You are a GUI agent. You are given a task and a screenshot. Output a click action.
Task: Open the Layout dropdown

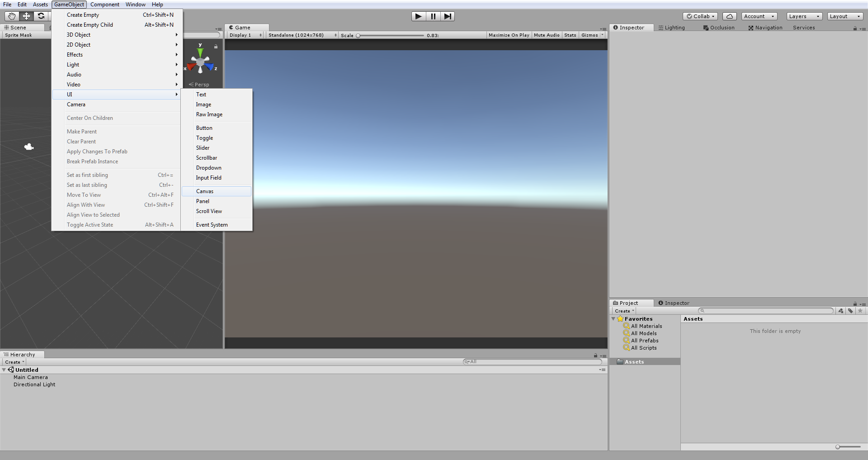pyautogui.click(x=844, y=16)
